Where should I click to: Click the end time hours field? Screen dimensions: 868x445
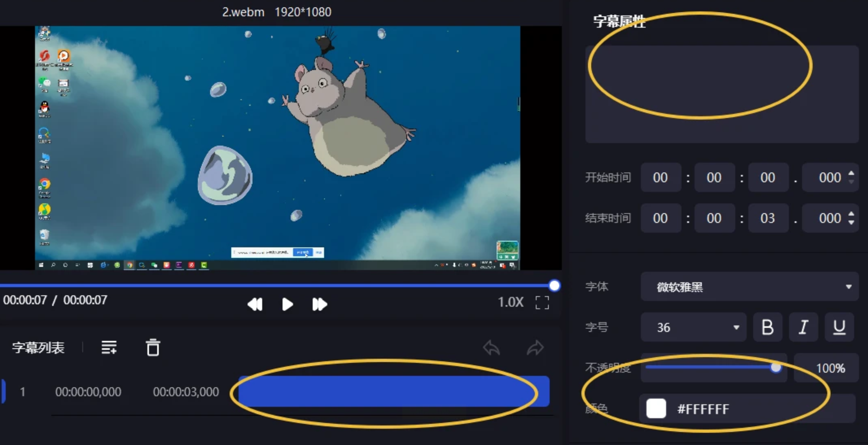point(660,218)
